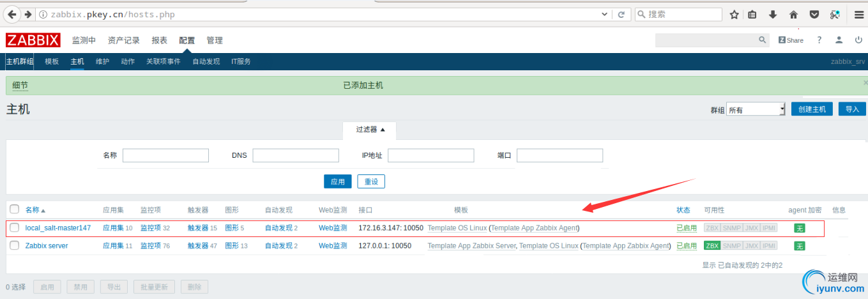Open the address bar history dropdown arrow
Image resolution: width=868 pixels, height=299 pixels.
tap(605, 14)
